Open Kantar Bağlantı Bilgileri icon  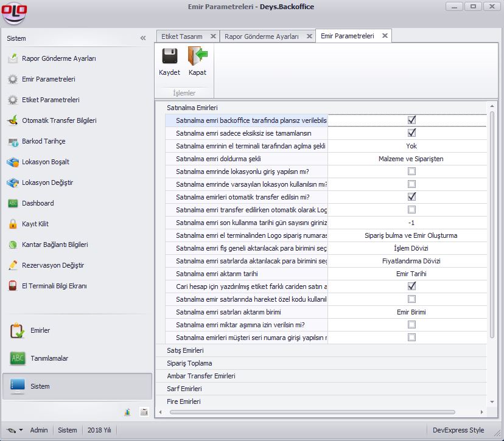coord(13,245)
